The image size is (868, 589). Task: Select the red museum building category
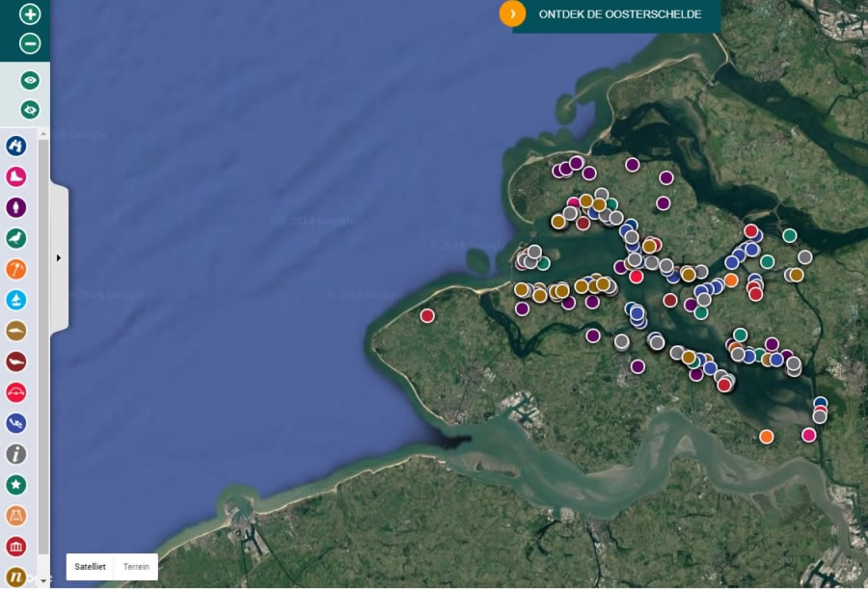(16, 547)
